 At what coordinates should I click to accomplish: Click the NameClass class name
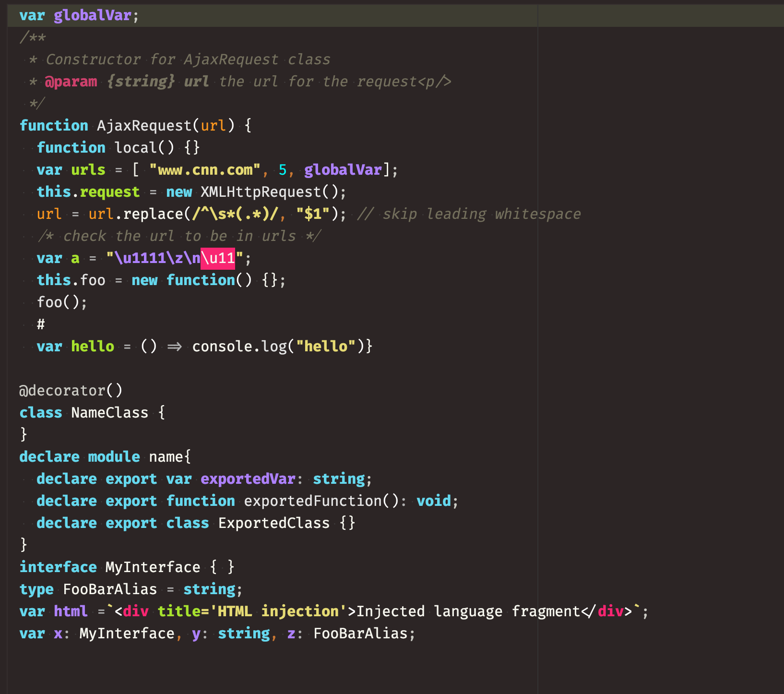[x=110, y=413]
